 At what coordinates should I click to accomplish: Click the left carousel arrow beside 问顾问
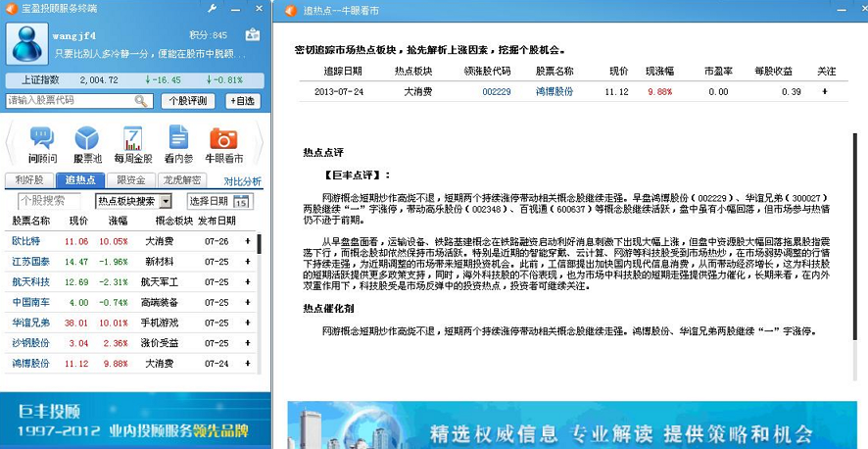point(10,144)
